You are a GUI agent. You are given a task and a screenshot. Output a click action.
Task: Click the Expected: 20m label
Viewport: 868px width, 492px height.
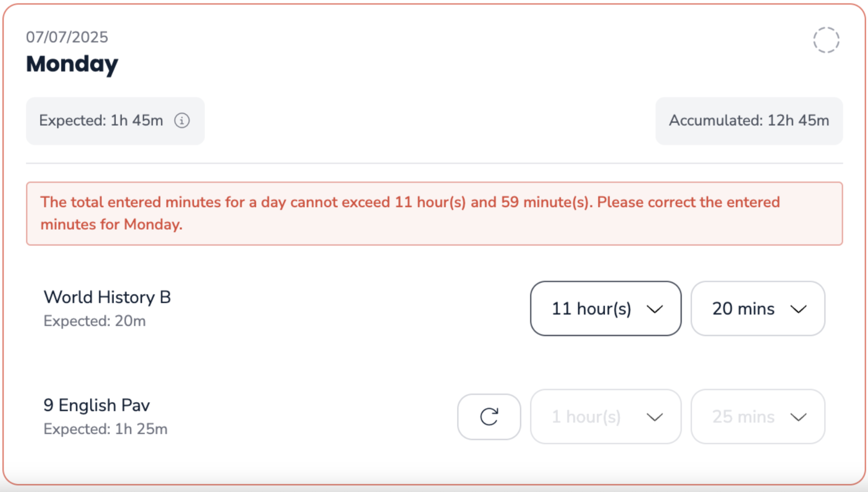(x=95, y=321)
